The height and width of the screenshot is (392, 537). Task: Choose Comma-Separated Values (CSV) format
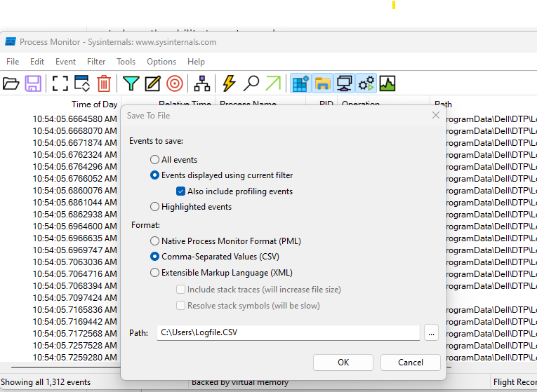point(155,256)
